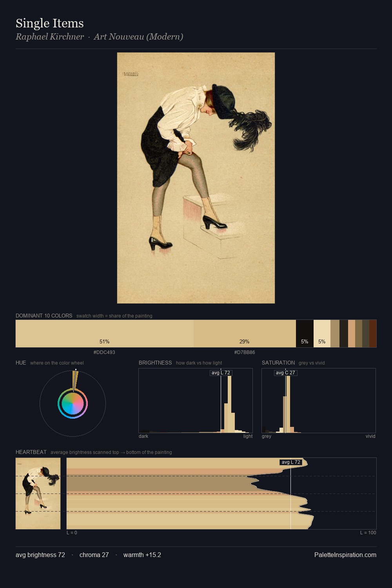Click the "DOMINANT 10 COLORS" heading

click(44, 316)
